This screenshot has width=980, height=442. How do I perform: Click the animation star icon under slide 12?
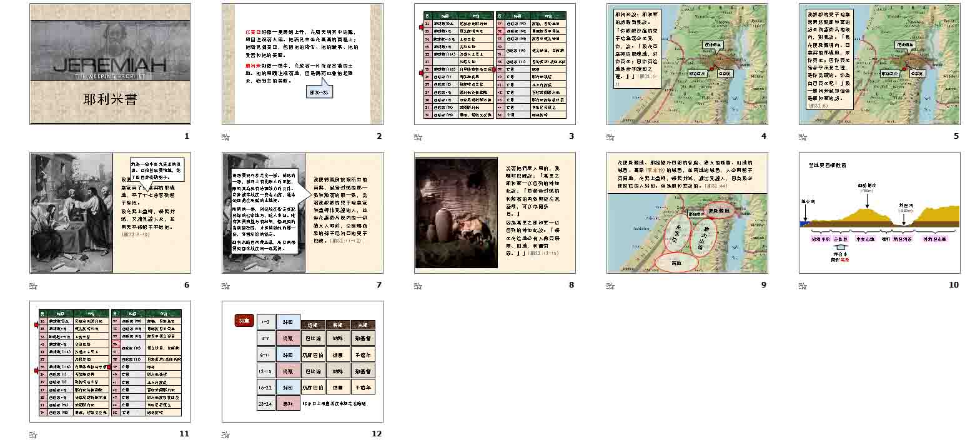pos(225,434)
